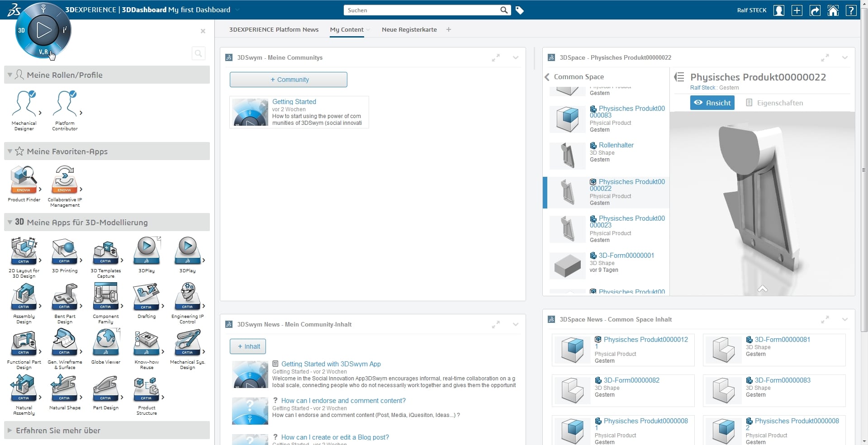Add a new dashboard tab
The width and height of the screenshot is (868, 445).
[449, 29]
